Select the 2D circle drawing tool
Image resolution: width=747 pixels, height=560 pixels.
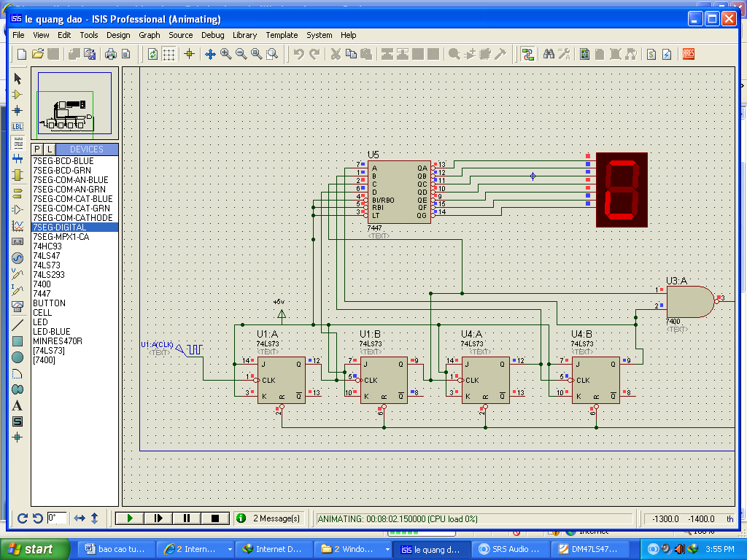[x=18, y=357]
